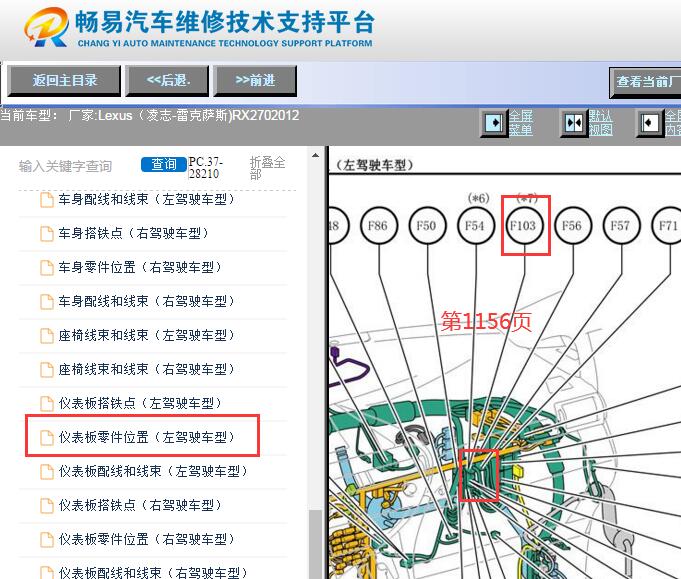Click the page icon of 仪表板零件位置（左驾驶车型）
Image resolution: width=681 pixels, height=579 pixels.
46,438
